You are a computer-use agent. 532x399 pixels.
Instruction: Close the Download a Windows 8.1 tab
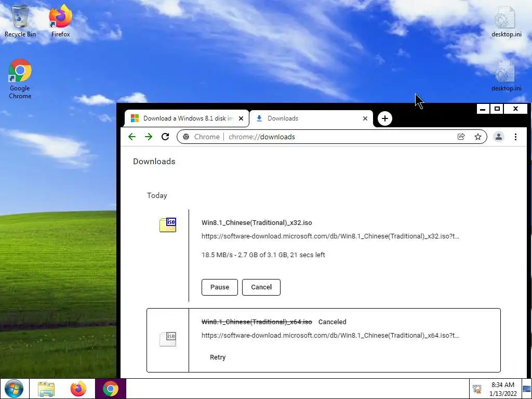point(241,118)
